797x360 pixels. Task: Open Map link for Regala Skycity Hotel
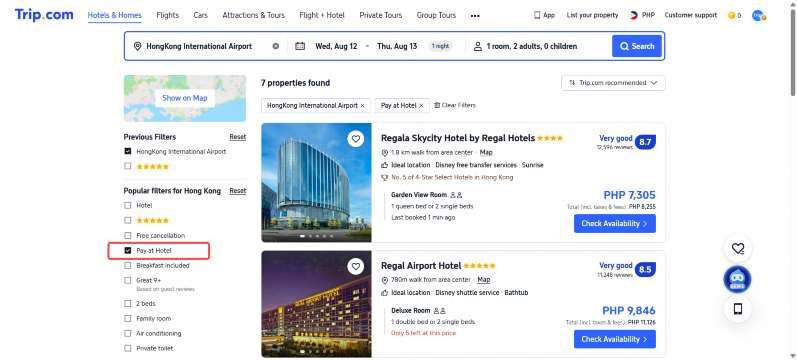coord(486,152)
